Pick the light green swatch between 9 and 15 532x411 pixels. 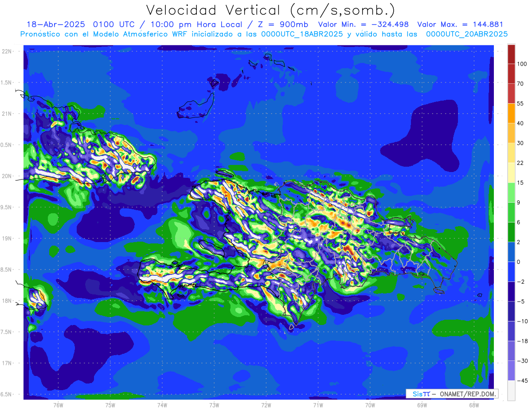click(511, 192)
